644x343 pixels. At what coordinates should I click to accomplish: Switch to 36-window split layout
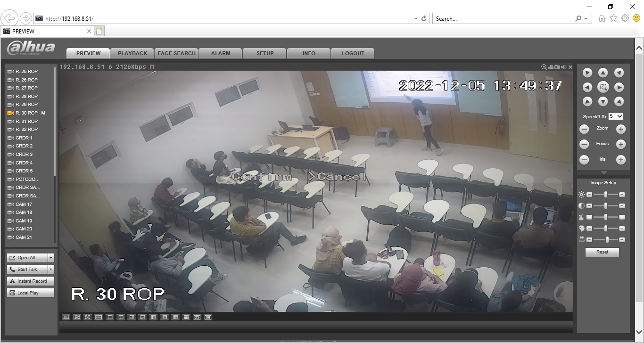pyautogui.click(x=208, y=317)
